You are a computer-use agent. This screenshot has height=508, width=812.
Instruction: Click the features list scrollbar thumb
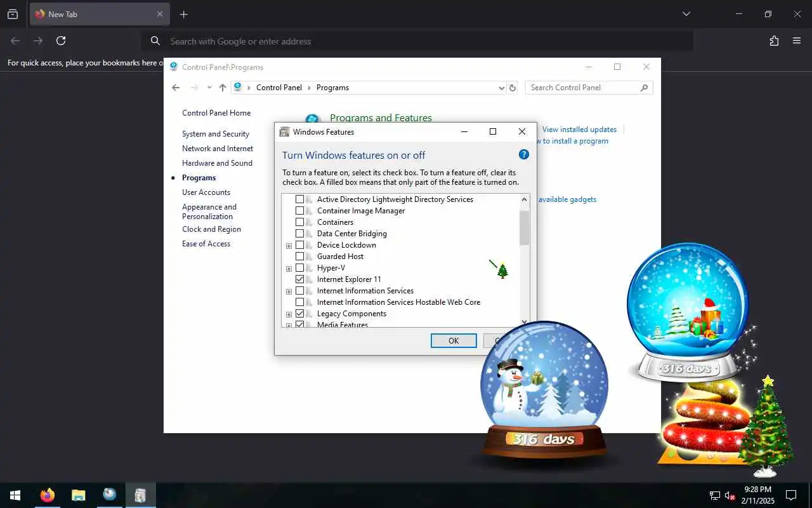tap(524, 229)
